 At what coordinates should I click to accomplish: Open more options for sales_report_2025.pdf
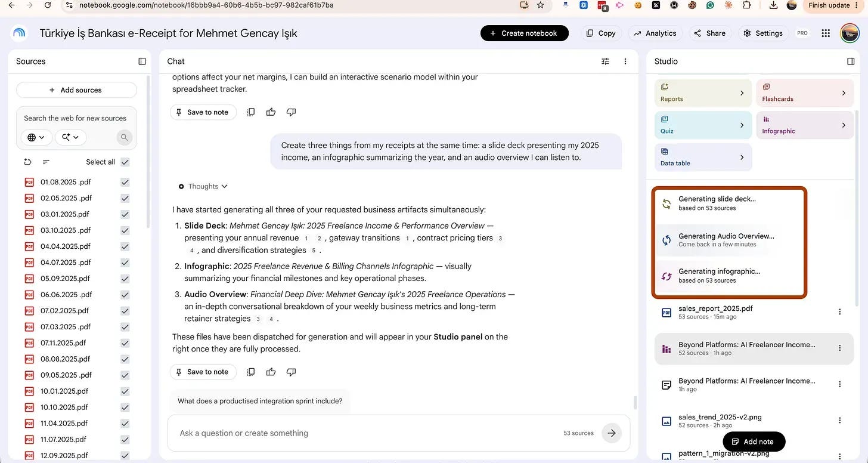pyautogui.click(x=839, y=312)
